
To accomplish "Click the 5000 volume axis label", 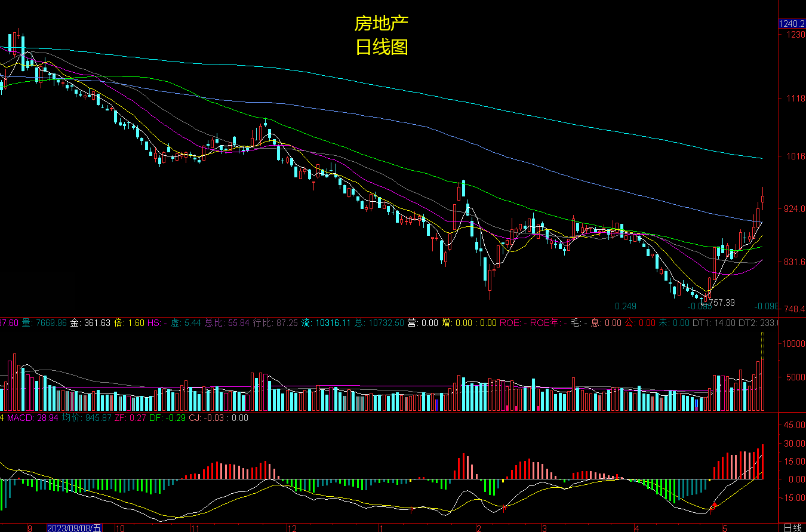I will 795,377.
